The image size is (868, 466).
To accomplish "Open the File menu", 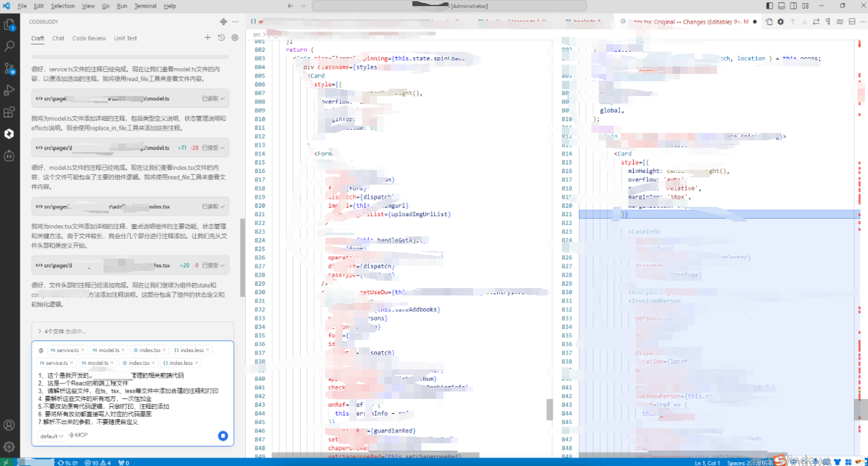I will (x=22, y=6).
